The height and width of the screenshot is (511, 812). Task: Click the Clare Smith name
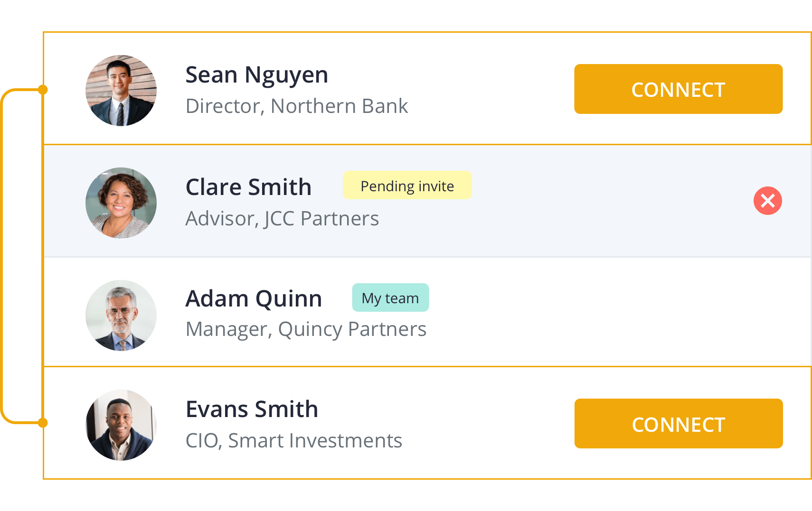(x=248, y=187)
